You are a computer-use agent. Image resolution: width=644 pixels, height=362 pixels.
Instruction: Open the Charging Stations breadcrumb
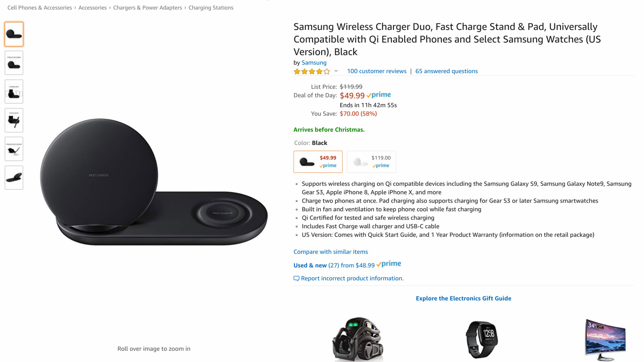pyautogui.click(x=211, y=7)
